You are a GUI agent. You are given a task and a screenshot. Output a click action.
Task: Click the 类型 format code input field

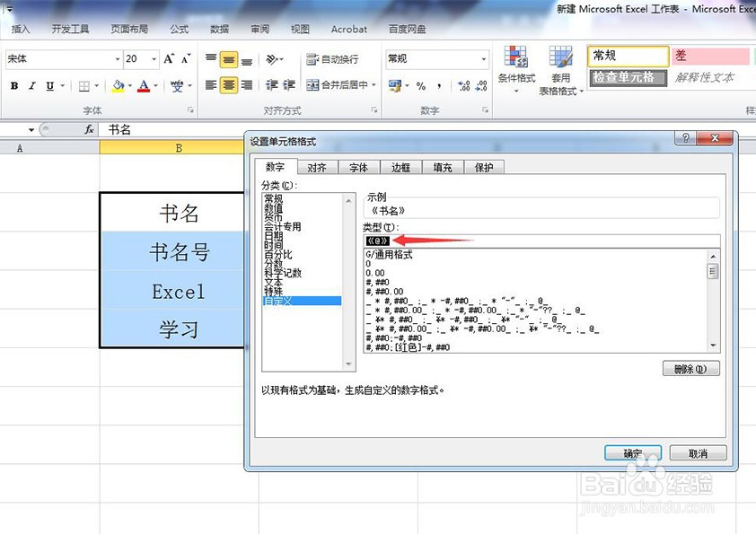click(541, 241)
